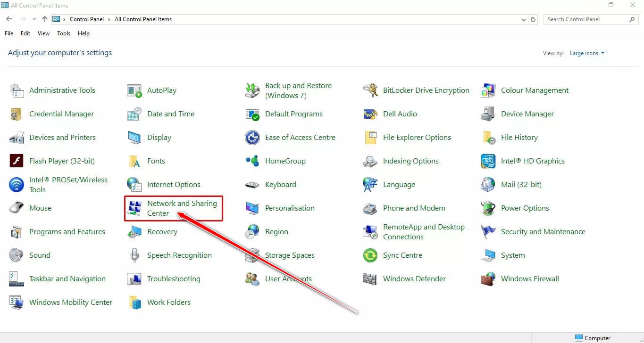Open the Display monitor icon
The width and height of the screenshot is (644, 343).
point(134,138)
